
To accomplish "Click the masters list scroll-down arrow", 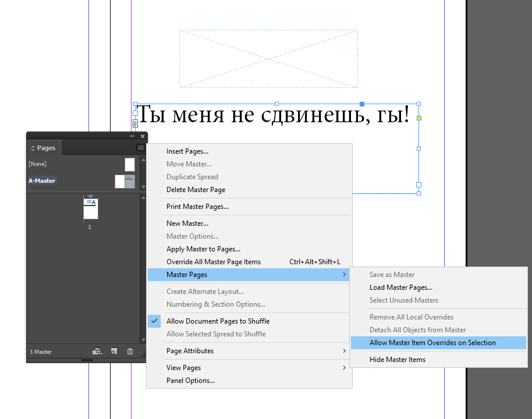I will click(143, 187).
